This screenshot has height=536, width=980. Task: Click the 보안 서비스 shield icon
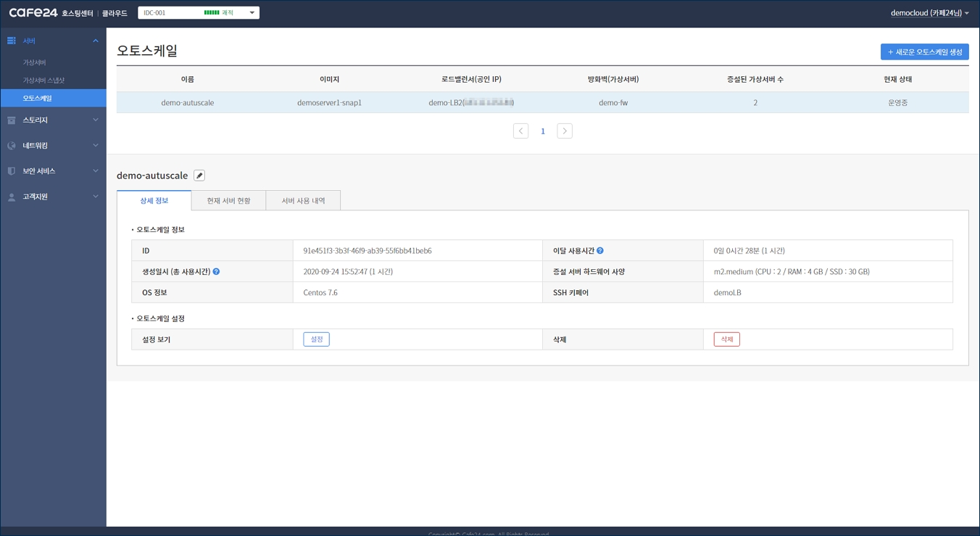tap(12, 171)
